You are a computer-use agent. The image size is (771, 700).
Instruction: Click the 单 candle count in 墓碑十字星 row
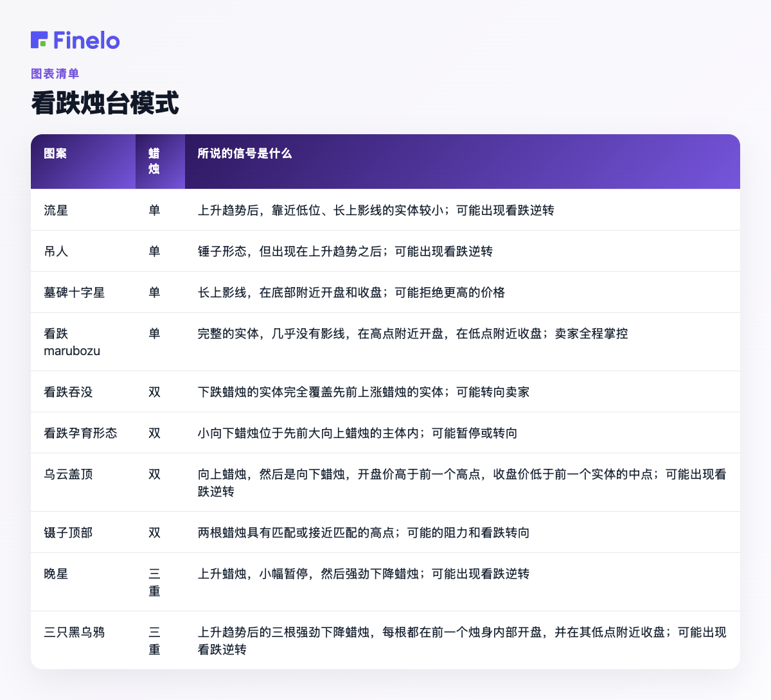click(154, 292)
